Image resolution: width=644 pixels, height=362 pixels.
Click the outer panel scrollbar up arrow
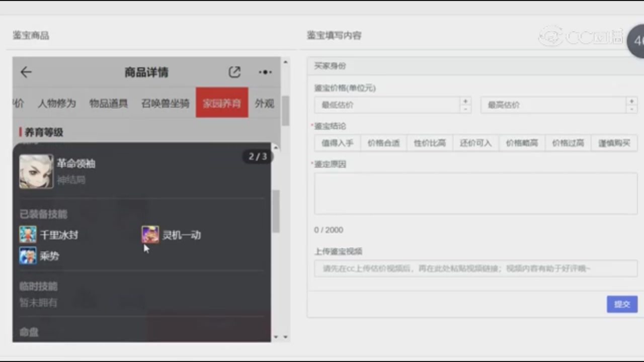[285, 62]
